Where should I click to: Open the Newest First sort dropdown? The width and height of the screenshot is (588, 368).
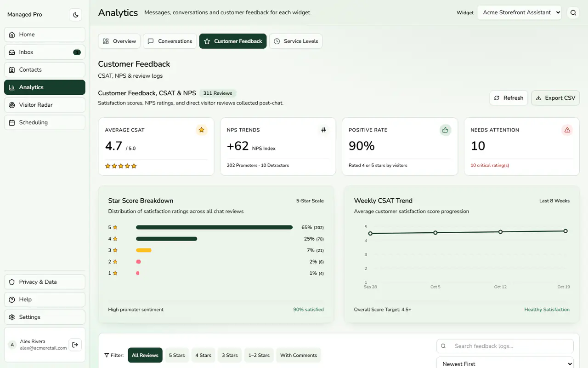pyautogui.click(x=505, y=363)
